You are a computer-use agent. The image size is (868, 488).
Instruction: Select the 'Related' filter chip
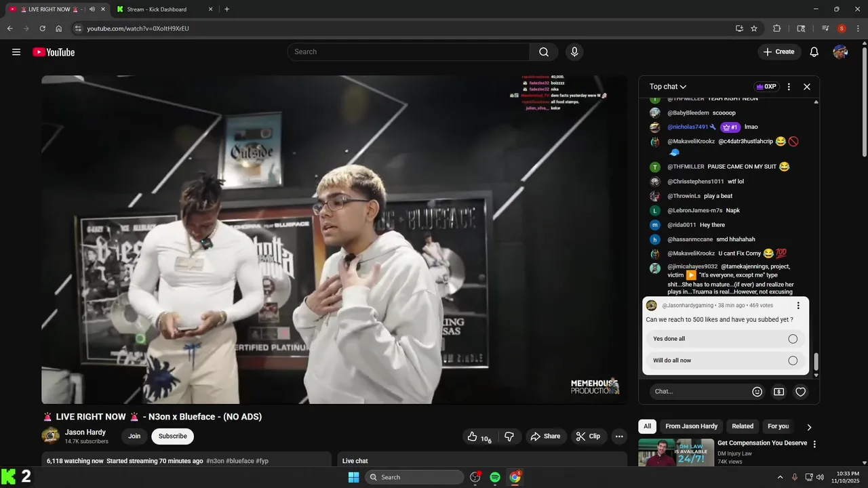[743, 426]
